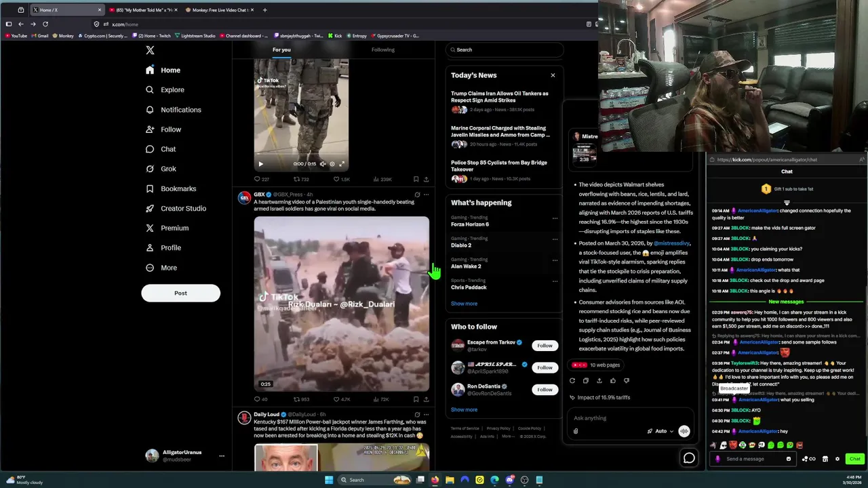Open video settings gear on first video
This screenshot has width=868, height=488.
click(332, 163)
